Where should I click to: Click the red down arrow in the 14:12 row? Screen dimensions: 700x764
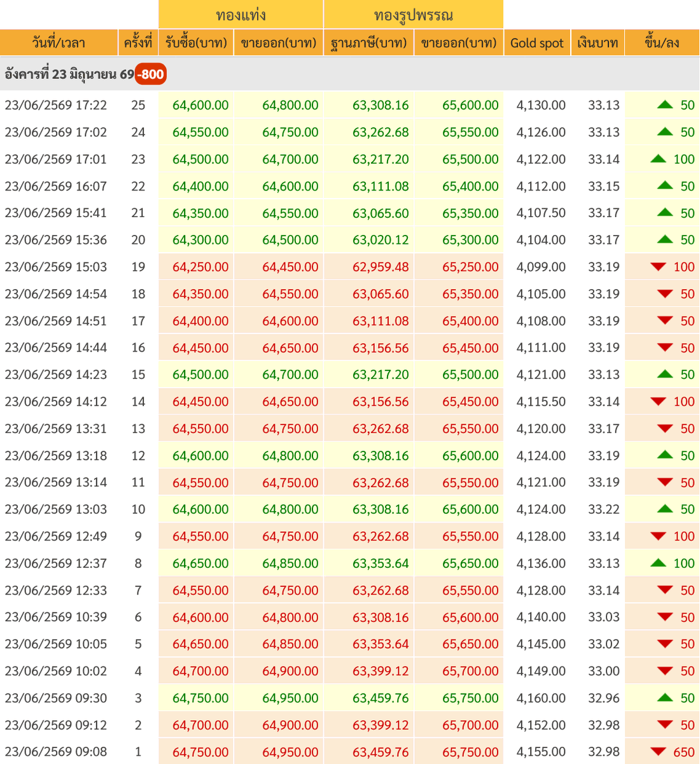[x=659, y=402]
